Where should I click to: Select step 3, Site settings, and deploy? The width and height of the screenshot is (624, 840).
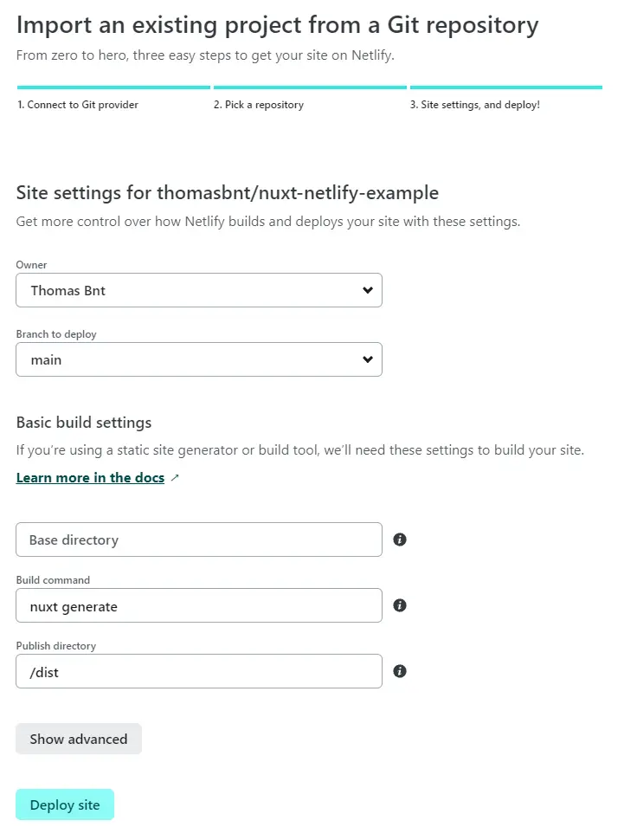click(475, 105)
